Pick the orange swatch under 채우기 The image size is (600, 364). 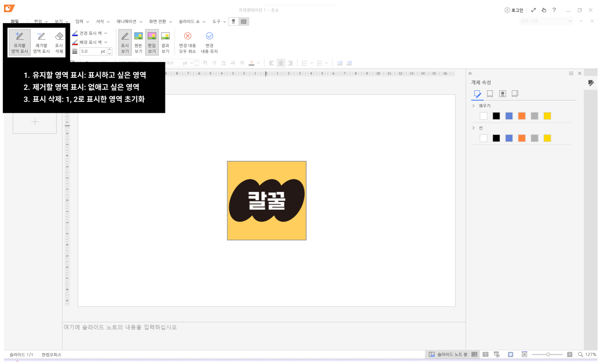tap(522, 116)
